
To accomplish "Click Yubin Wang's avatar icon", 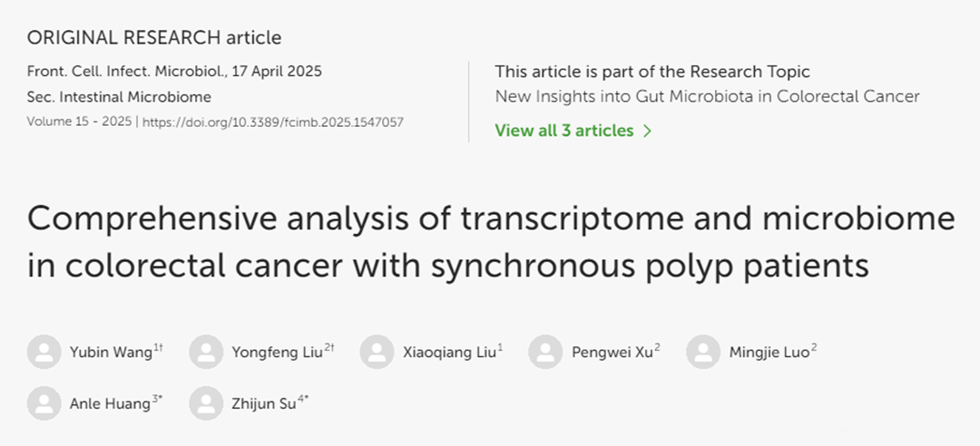I will tap(44, 352).
